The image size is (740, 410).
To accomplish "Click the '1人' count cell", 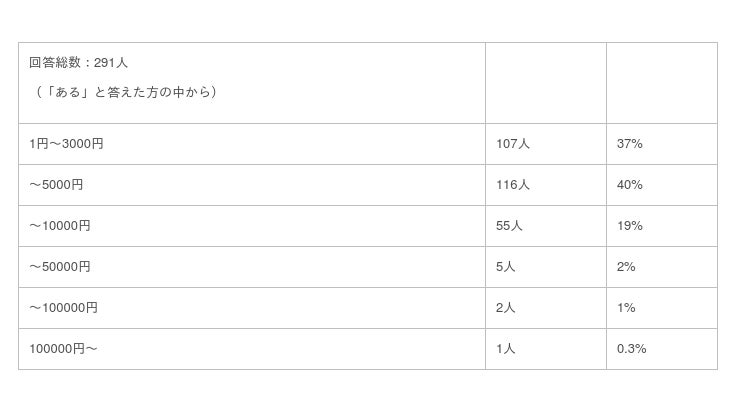I will [505, 349].
